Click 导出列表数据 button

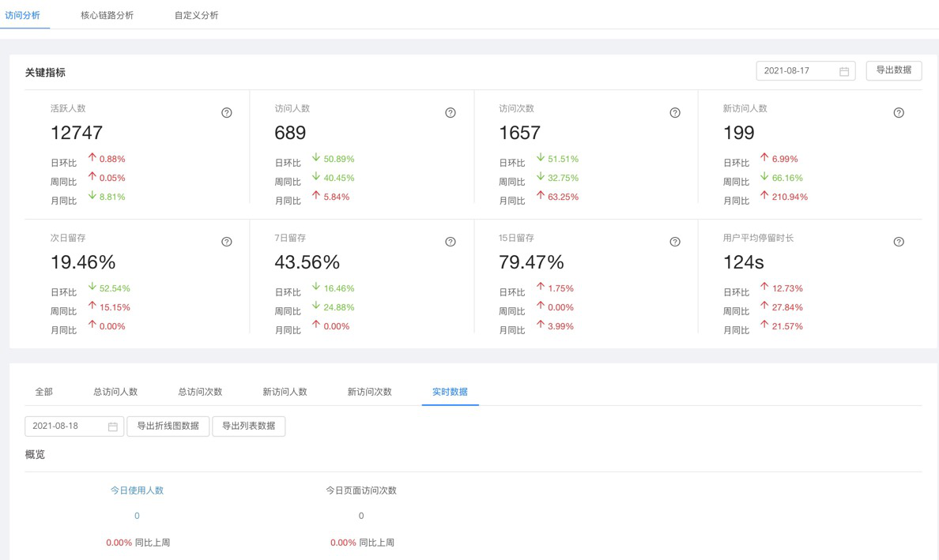[x=249, y=426]
